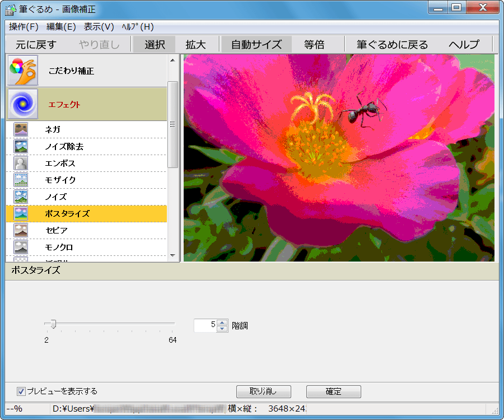This screenshot has width=504, height=420.
Task: Select セピア in the effect list
Action: point(86,230)
